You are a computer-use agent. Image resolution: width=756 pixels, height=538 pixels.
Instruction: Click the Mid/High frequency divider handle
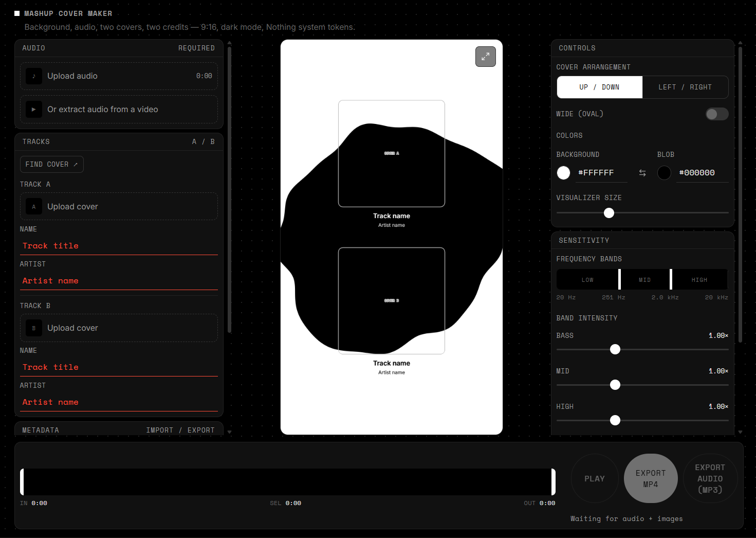coord(671,279)
